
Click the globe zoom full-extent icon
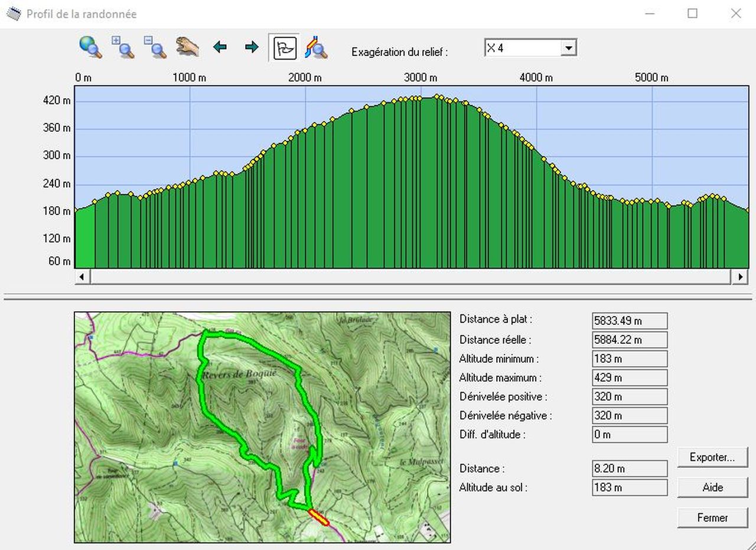pyautogui.click(x=91, y=47)
